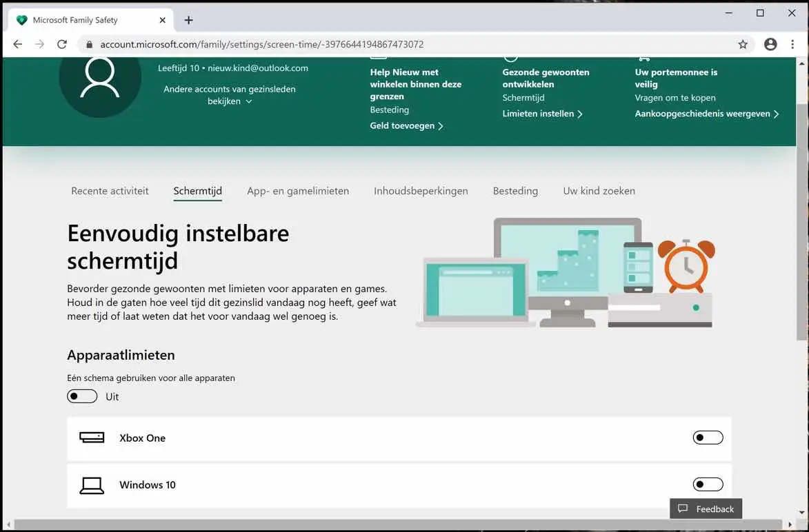
Task: Maximize the Chrome window
Action: coord(760,13)
